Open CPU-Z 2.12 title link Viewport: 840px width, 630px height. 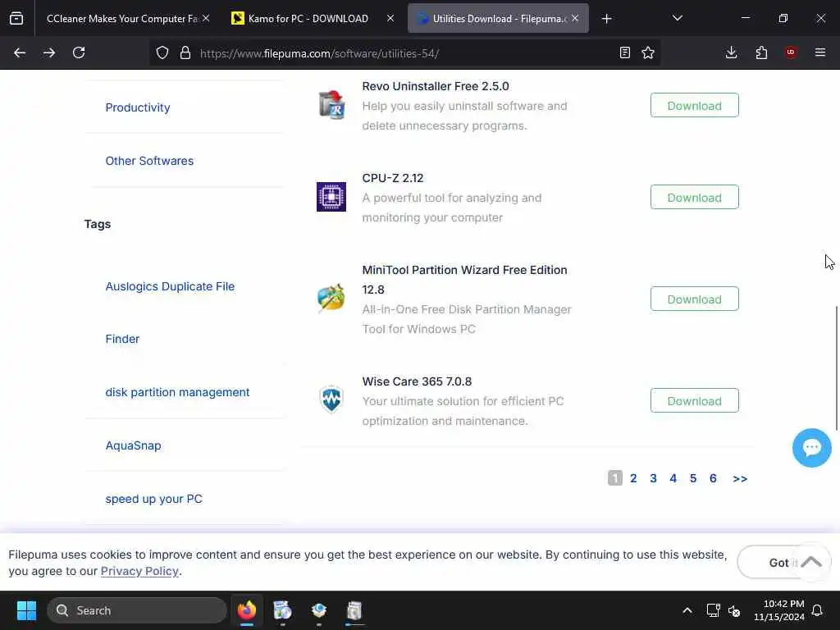click(x=393, y=178)
